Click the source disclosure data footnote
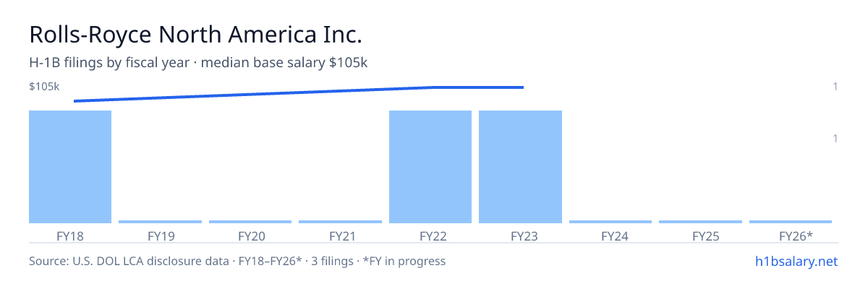This screenshot has width=868, height=289. (237, 261)
